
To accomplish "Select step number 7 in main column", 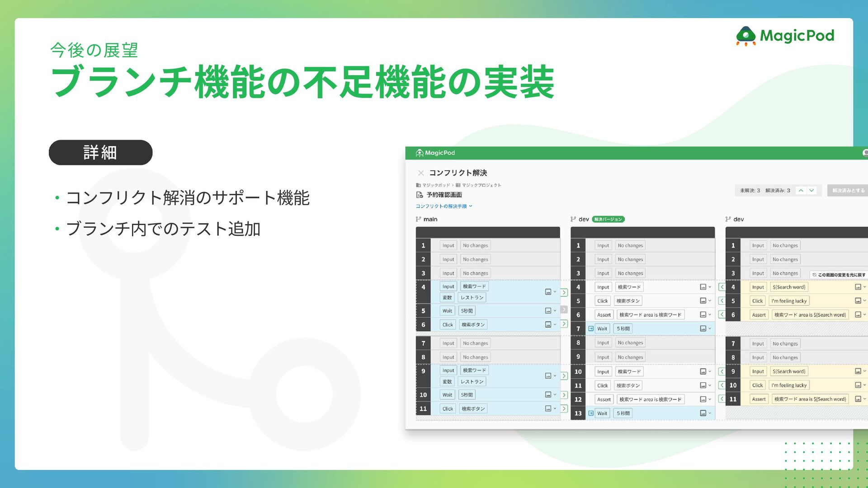I will [423, 343].
